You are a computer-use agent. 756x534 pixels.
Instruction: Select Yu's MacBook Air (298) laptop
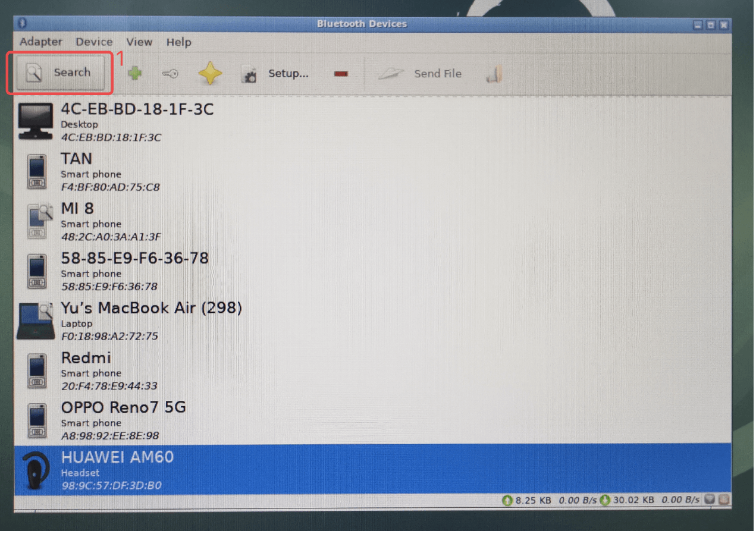(151, 321)
